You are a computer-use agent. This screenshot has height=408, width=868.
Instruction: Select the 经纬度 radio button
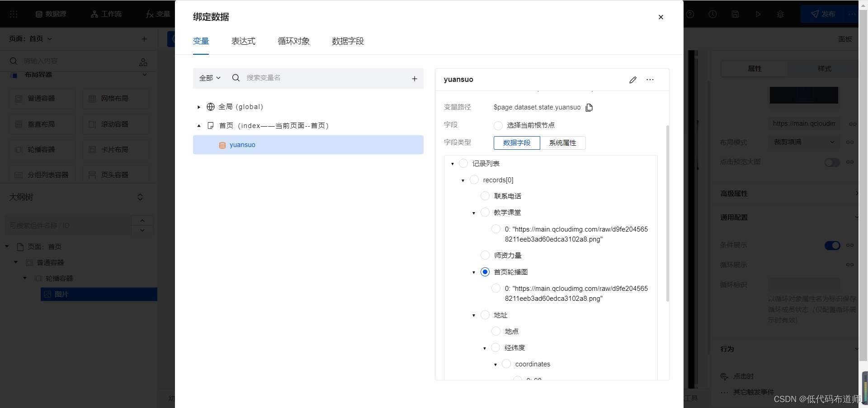(x=495, y=347)
